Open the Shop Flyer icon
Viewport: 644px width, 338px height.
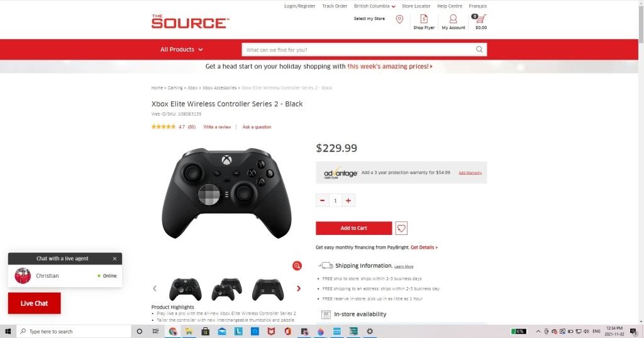pyautogui.click(x=424, y=19)
